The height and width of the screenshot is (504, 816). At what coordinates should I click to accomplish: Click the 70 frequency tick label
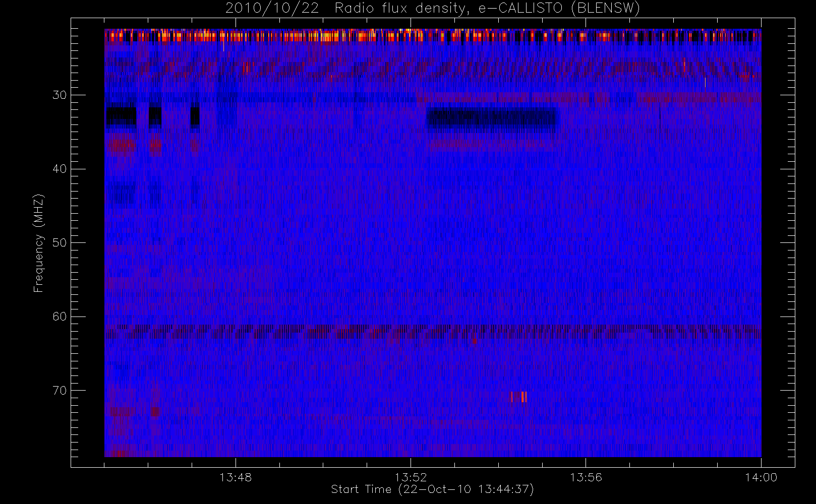tap(60, 390)
